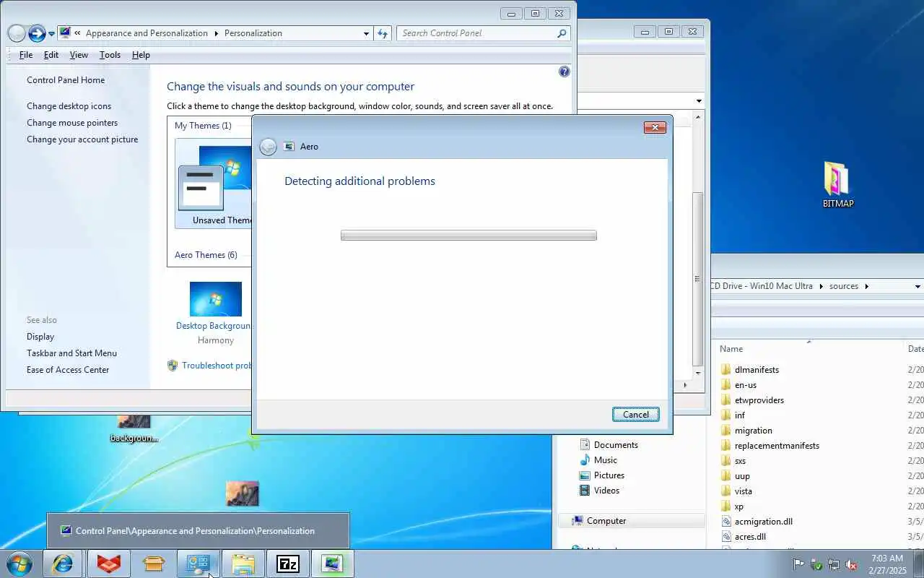
Task: Select Documents in the Explorer navigation pane
Action: pos(616,445)
